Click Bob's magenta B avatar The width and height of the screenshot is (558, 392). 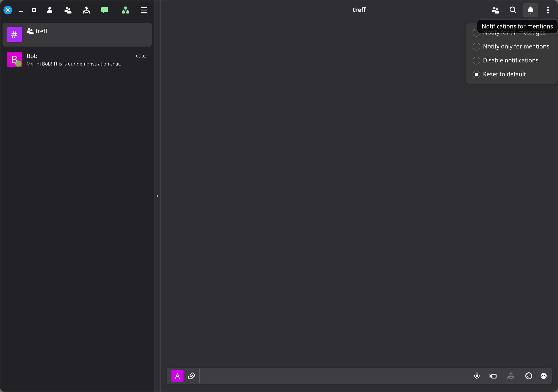pyautogui.click(x=15, y=59)
